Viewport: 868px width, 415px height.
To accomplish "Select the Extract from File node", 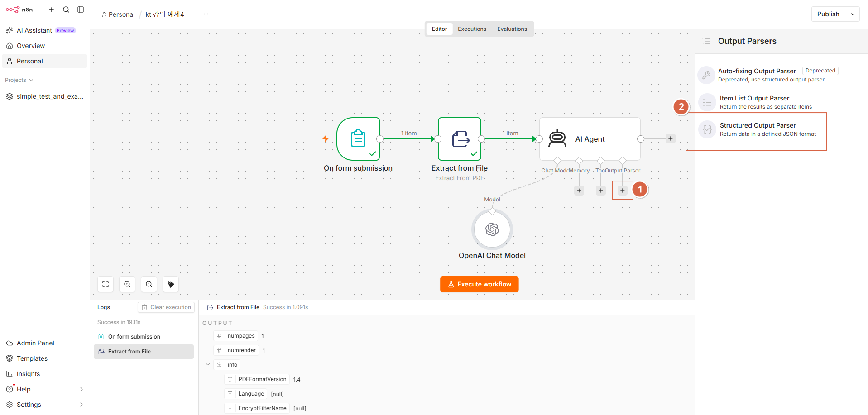I will click(460, 139).
